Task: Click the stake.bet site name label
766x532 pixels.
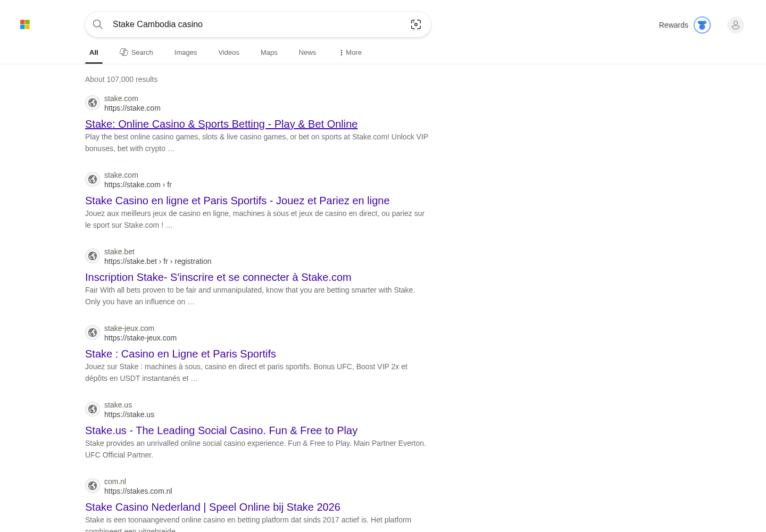Action: pyautogui.click(x=119, y=252)
